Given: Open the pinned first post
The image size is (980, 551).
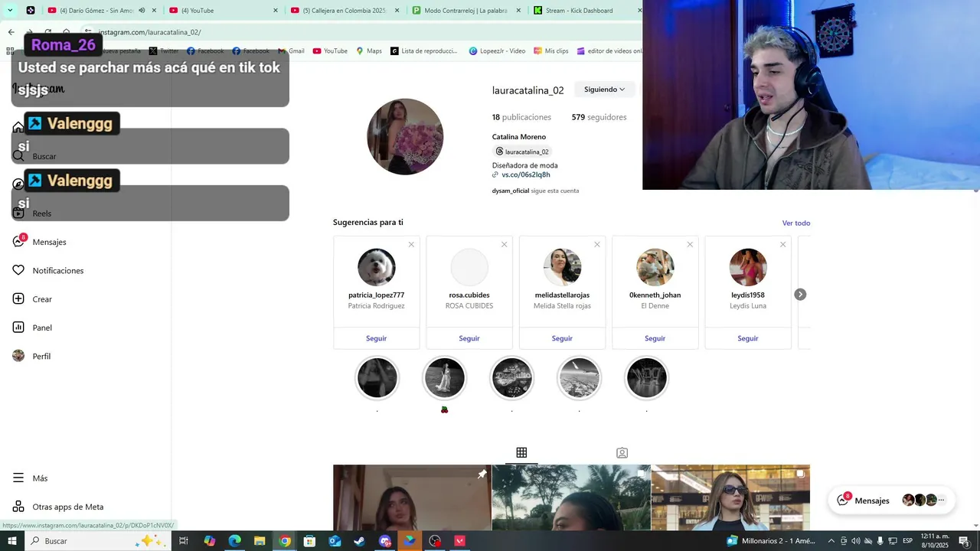Looking at the screenshot, I should [412, 497].
